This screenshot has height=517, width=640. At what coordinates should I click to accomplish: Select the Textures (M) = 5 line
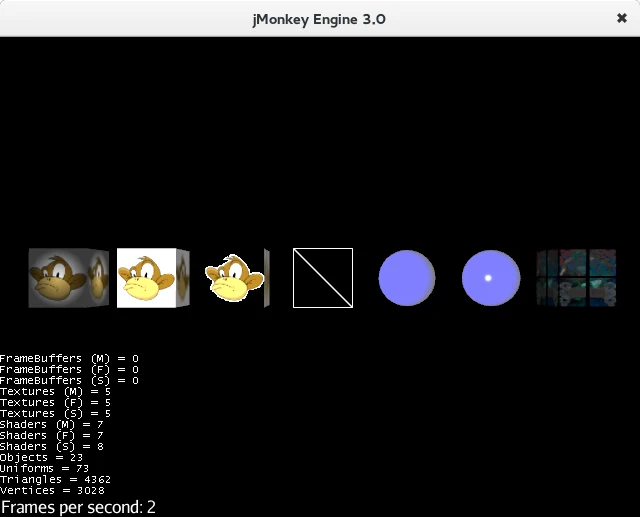pyautogui.click(x=55, y=392)
